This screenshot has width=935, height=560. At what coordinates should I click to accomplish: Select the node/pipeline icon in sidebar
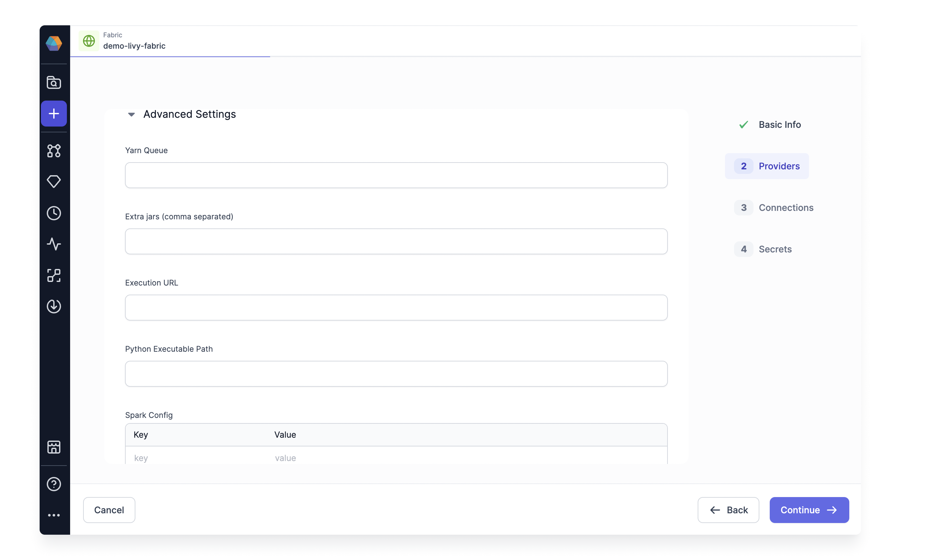click(x=53, y=150)
